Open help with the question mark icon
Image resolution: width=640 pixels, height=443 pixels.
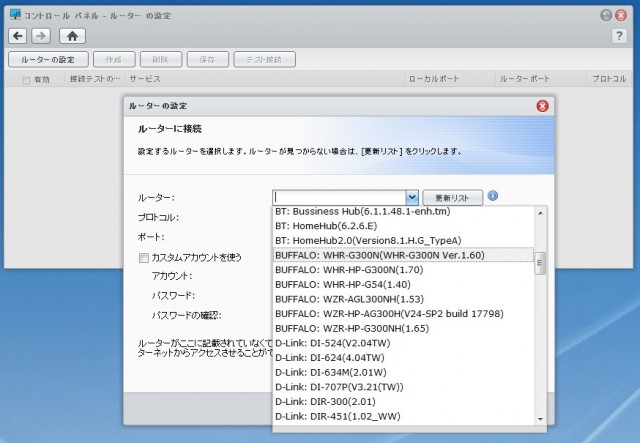point(619,36)
